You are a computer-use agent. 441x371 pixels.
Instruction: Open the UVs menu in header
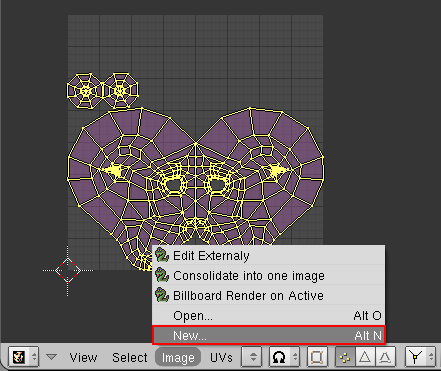coord(221,358)
